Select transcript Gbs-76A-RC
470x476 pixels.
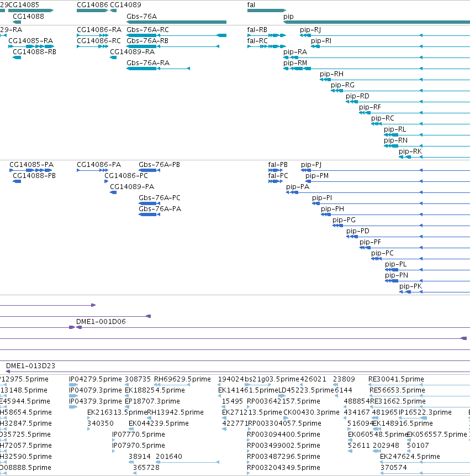177,35
